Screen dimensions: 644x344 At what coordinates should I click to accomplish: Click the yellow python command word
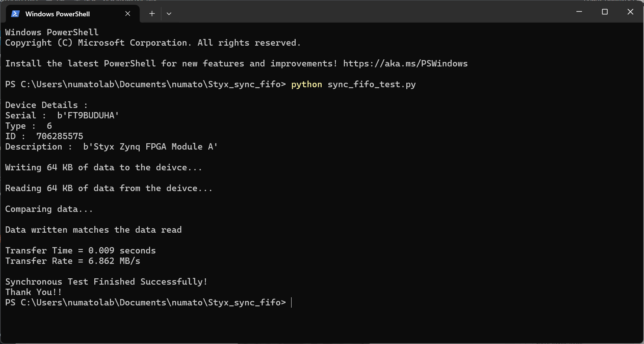[x=306, y=85]
